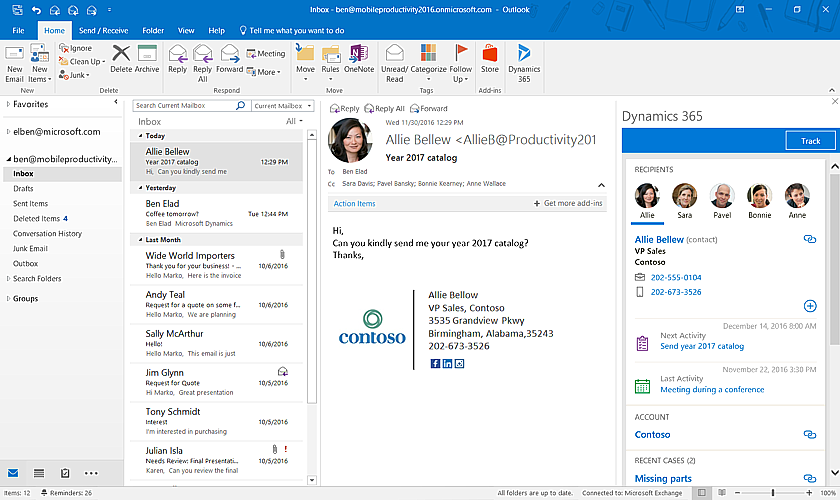Collapse the Last Month message group

coord(140,240)
